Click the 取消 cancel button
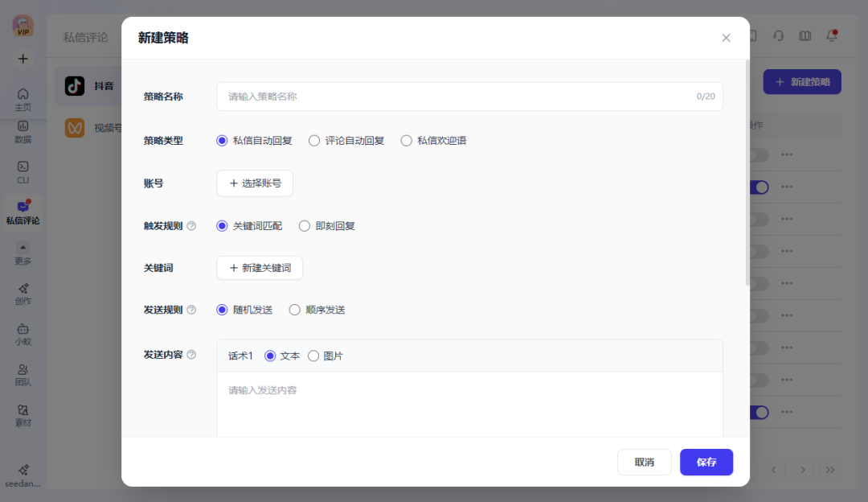Viewport: 868px width, 502px height. coord(645,462)
